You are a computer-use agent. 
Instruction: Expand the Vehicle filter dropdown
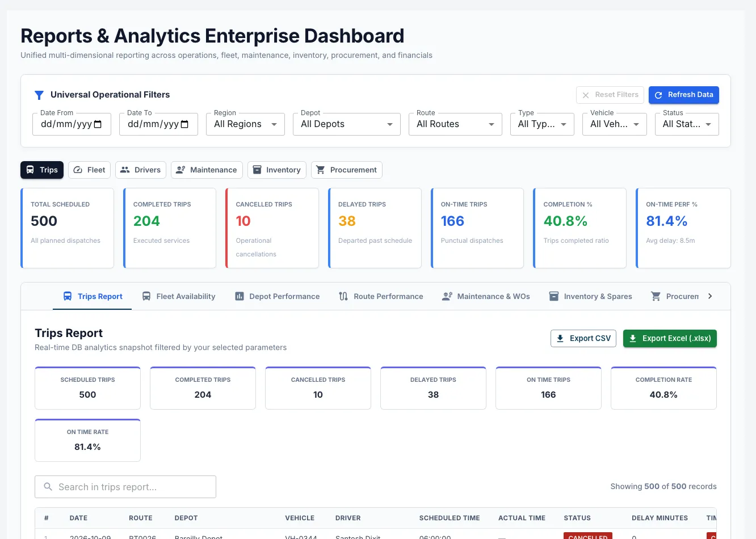pos(615,124)
